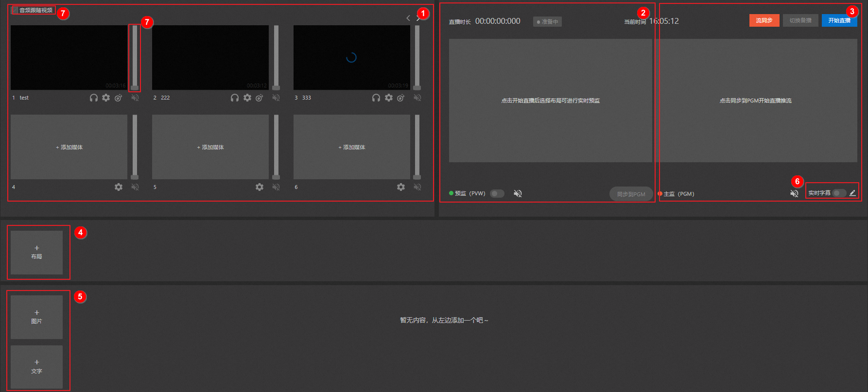Toggle mute speaker icon for source 333
Image resolution: width=868 pixels, height=392 pixels.
pyautogui.click(x=417, y=98)
